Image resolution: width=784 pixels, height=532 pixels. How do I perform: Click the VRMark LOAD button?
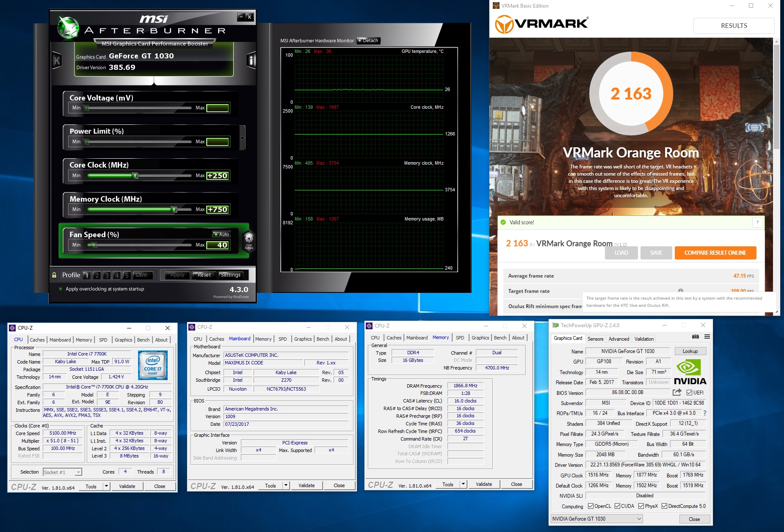621,253
